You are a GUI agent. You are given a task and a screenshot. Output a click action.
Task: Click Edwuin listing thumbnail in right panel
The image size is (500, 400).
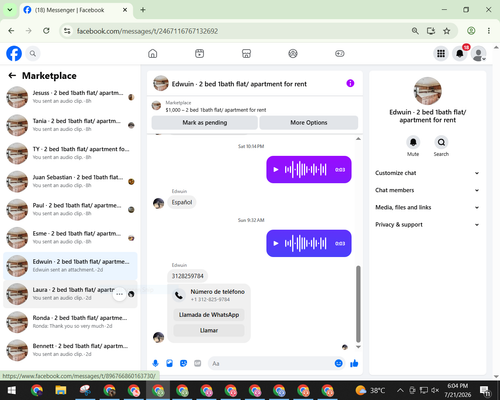427,91
